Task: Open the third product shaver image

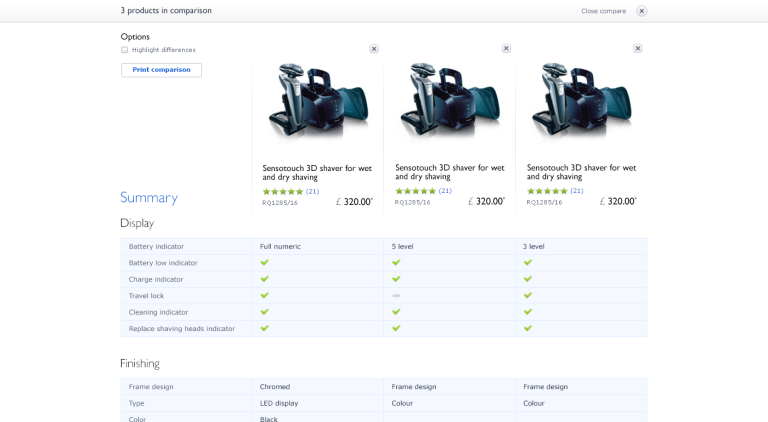Action: tap(582, 101)
